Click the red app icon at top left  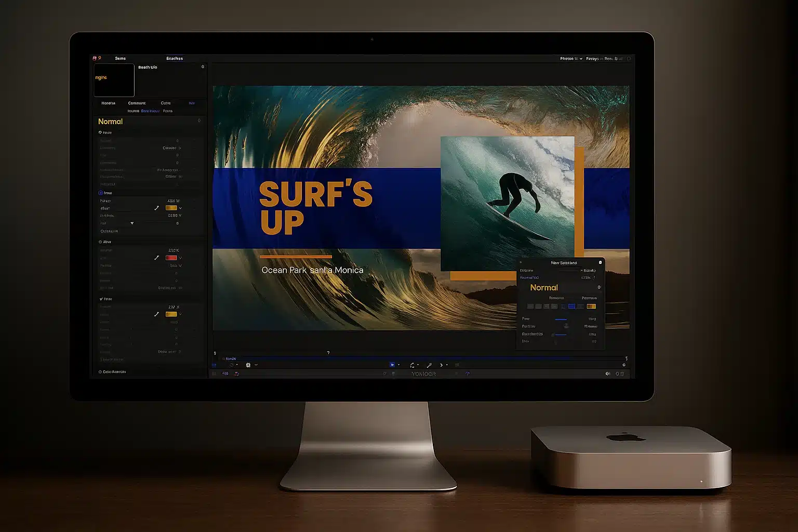pos(95,58)
